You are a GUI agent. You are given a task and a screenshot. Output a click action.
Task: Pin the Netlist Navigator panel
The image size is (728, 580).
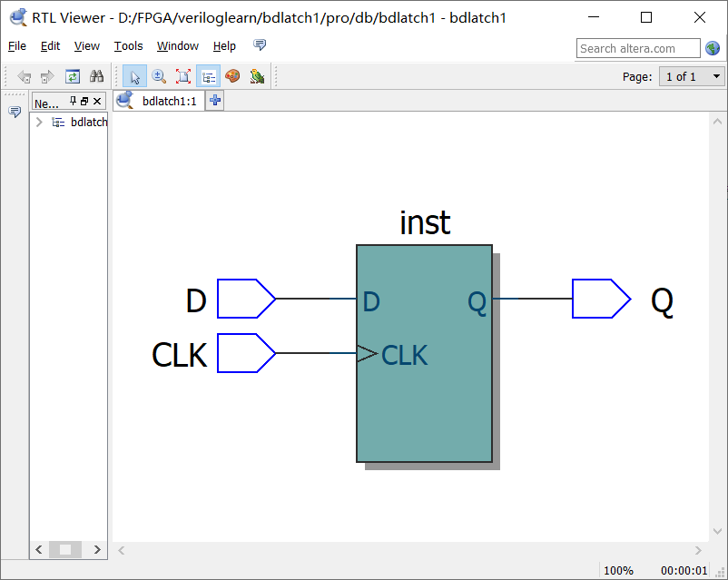(73, 101)
